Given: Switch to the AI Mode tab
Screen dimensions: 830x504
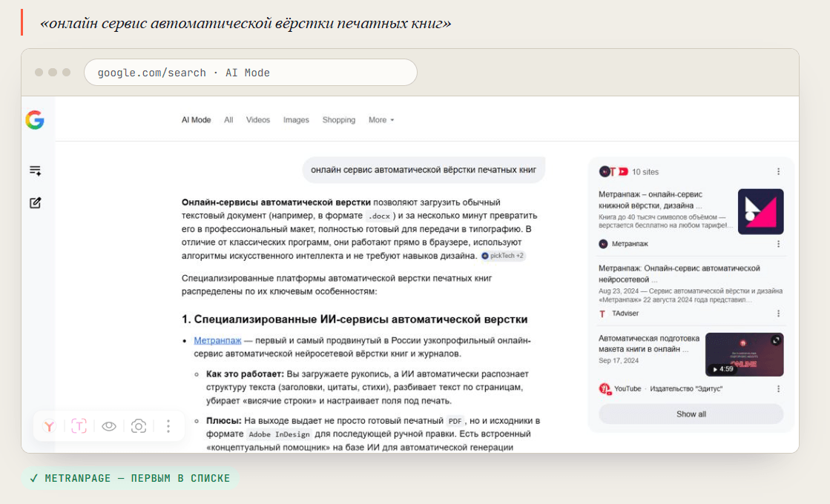Looking at the screenshot, I should pos(196,120).
